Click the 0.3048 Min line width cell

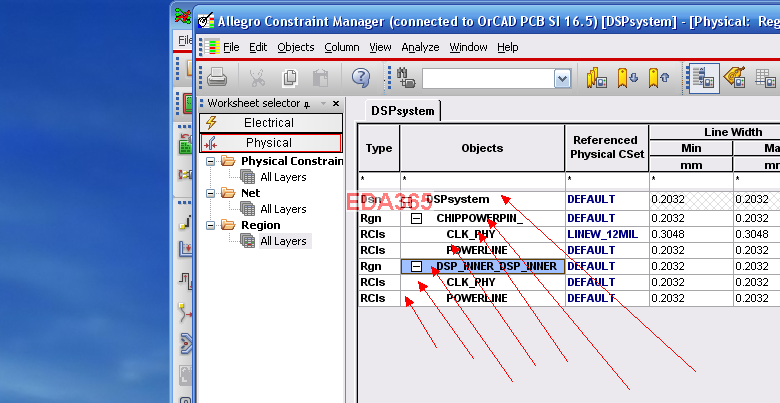[x=691, y=234]
